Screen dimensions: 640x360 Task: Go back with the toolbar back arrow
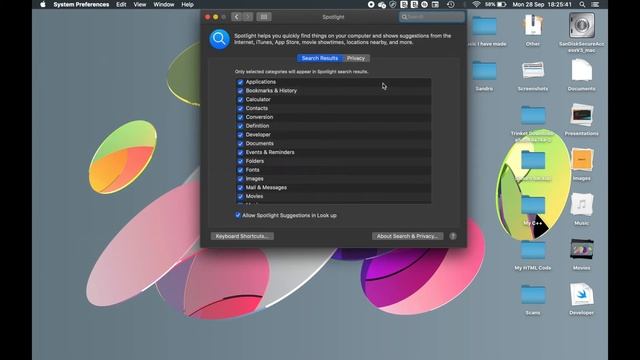pyautogui.click(x=236, y=17)
